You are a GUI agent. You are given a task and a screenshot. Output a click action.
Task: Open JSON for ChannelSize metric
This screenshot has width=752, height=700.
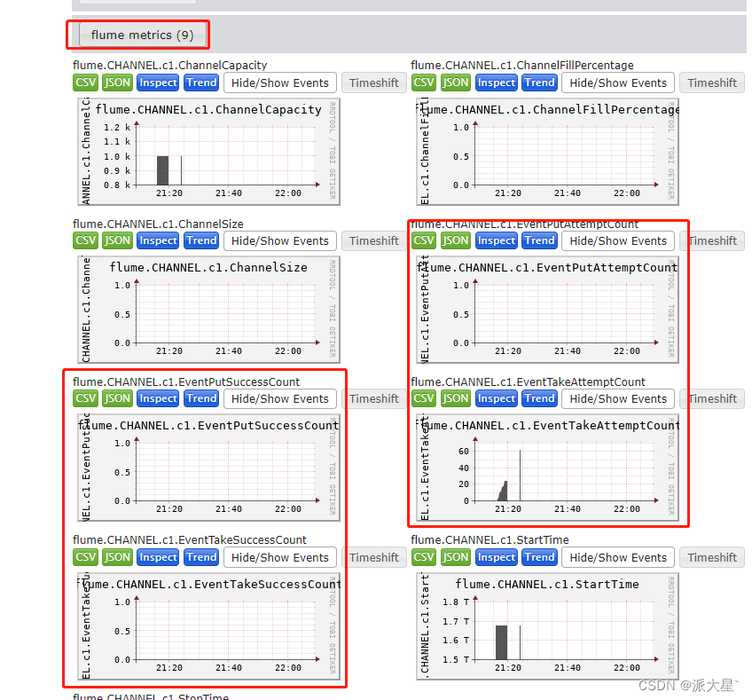coord(117,240)
